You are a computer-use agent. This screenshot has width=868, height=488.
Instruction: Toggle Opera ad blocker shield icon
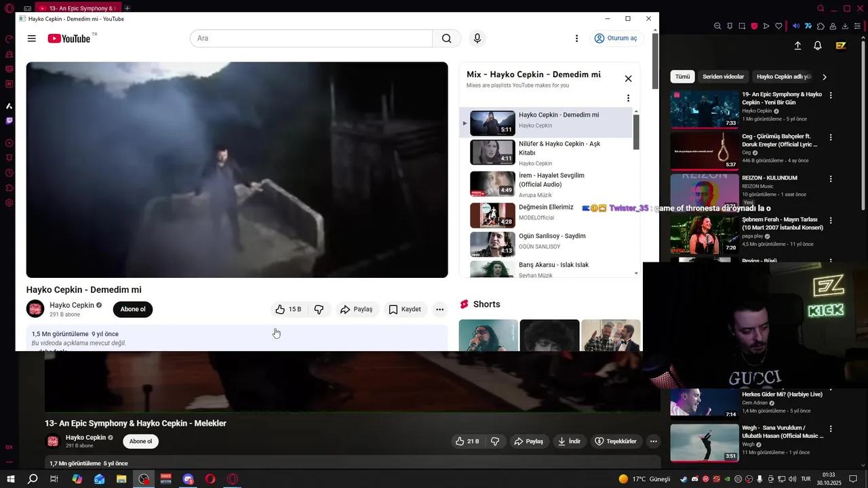754,26
